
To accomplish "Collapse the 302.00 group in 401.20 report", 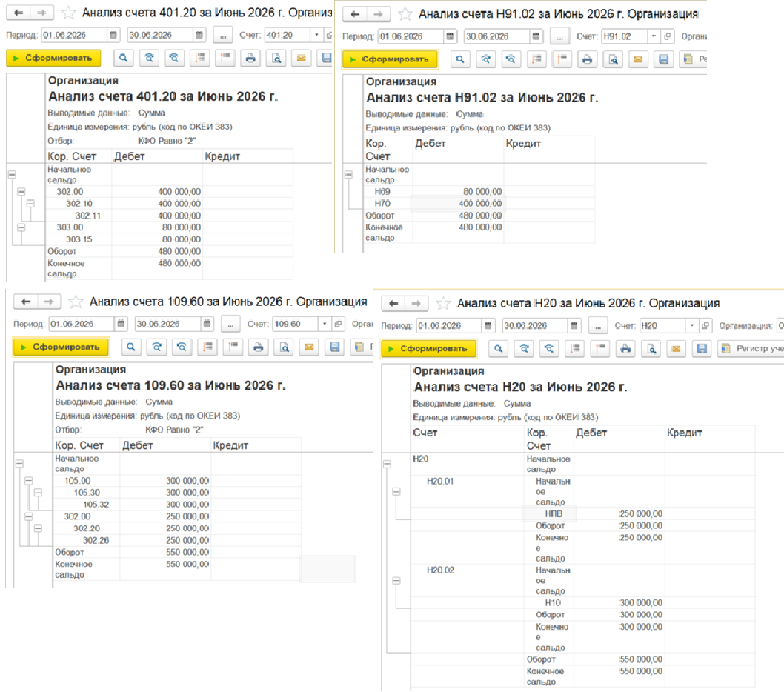I will click(x=21, y=191).
